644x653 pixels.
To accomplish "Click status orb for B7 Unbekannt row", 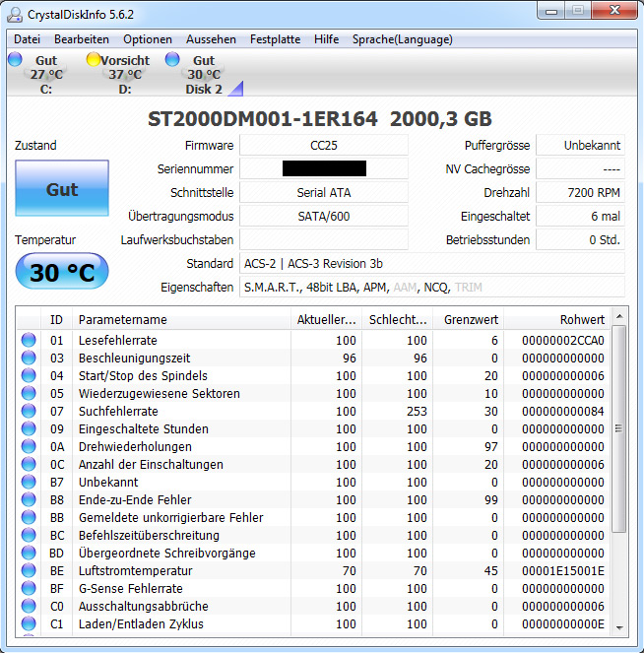I will point(29,482).
